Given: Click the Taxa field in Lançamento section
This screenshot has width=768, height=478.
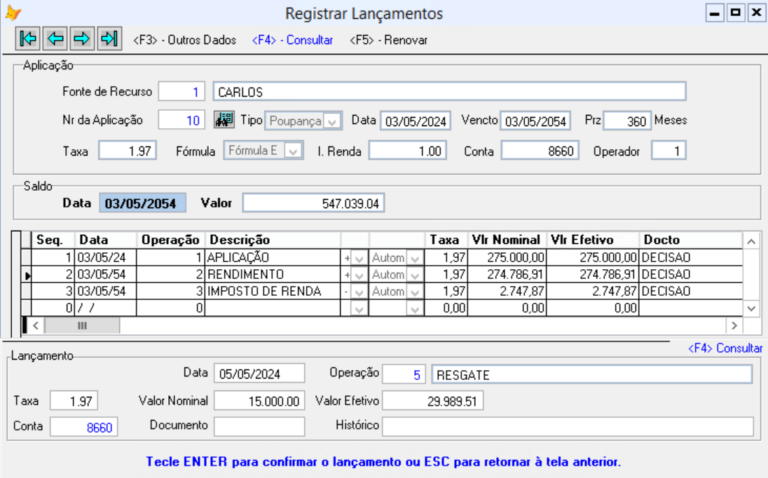Looking at the screenshot, I should pyautogui.click(x=74, y=401).
